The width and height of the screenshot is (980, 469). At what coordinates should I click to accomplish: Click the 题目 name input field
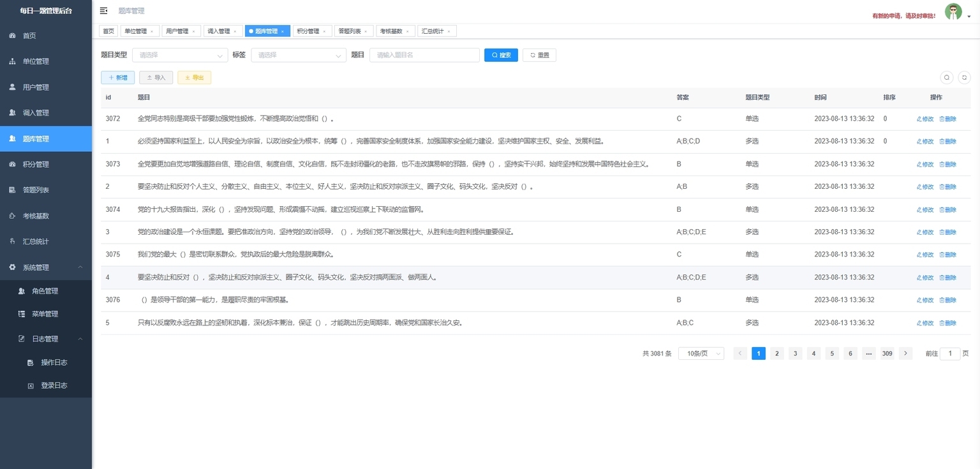pos(424,56)
